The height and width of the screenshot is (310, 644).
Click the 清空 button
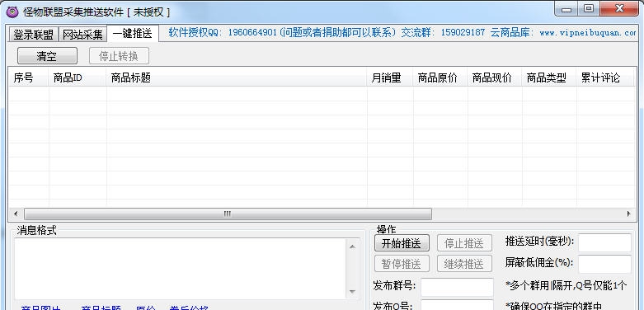point(47,56)
